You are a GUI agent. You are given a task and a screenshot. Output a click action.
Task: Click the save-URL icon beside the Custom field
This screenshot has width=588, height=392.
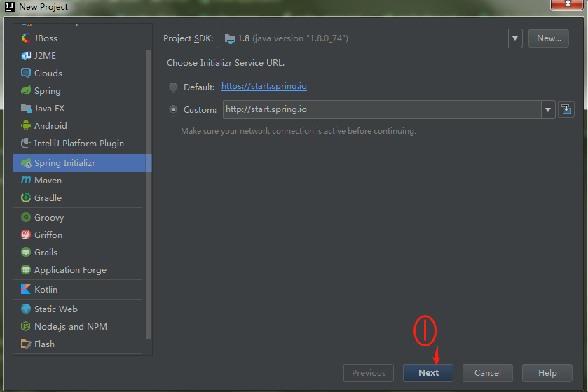point(566,109)
